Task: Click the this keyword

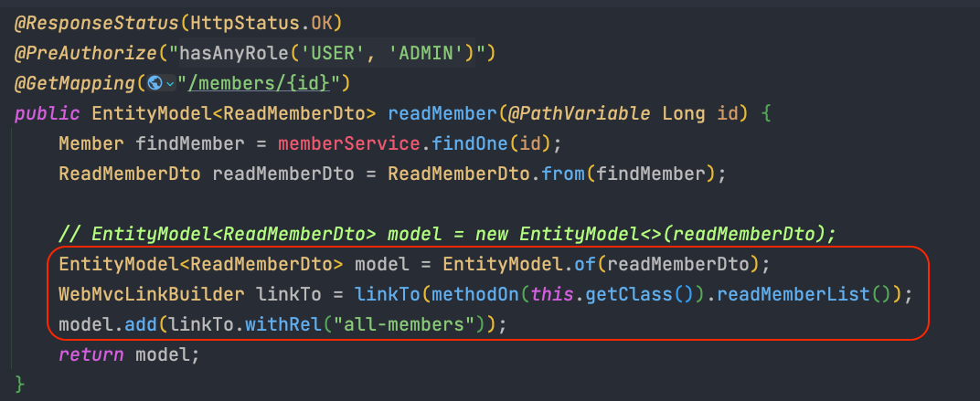Action: (x=552, y=293)
